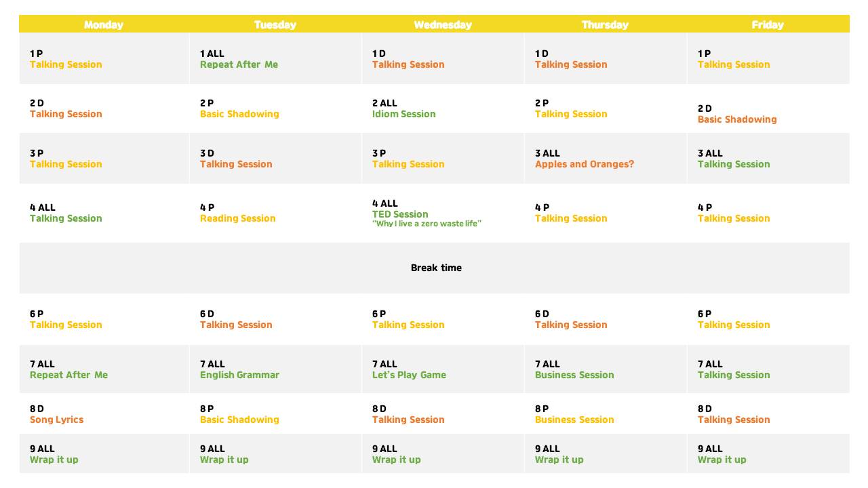Image resolution: width=868 pixels, height=488 pixels.
Task: Select Thursday's period 8 Business Session
Action: (x=574, y=420)
